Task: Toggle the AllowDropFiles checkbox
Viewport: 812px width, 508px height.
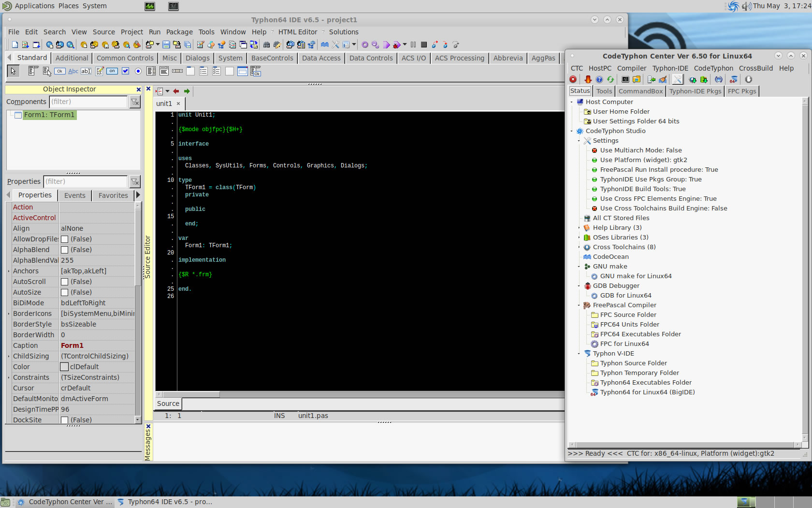Action: click(x=65, y=239)
